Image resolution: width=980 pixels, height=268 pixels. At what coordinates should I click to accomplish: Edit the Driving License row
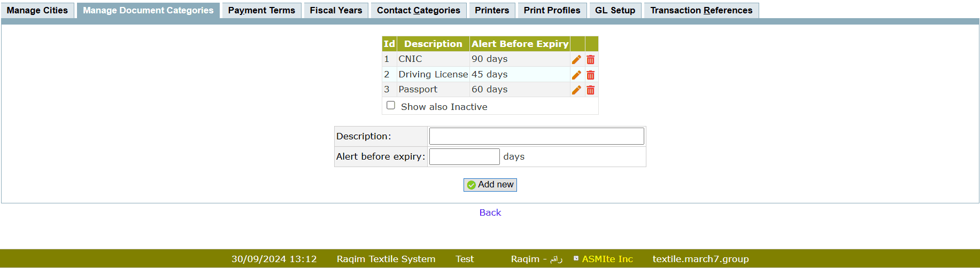576,75
